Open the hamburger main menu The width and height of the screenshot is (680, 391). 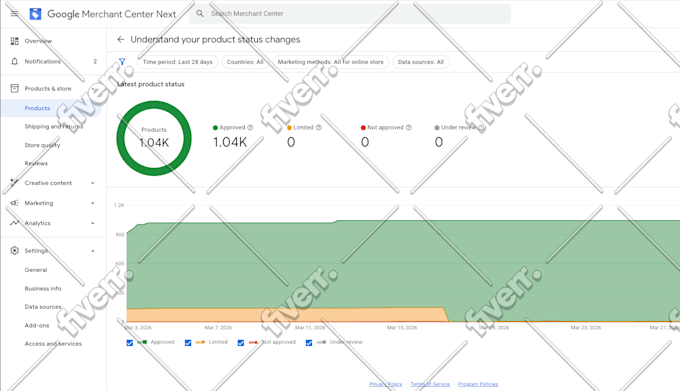point(14,14)
